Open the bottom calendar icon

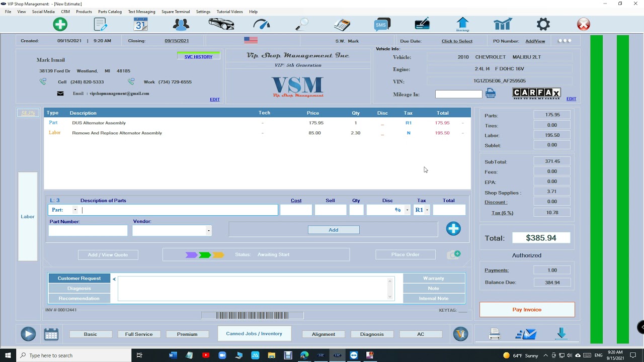coord(51,334)
